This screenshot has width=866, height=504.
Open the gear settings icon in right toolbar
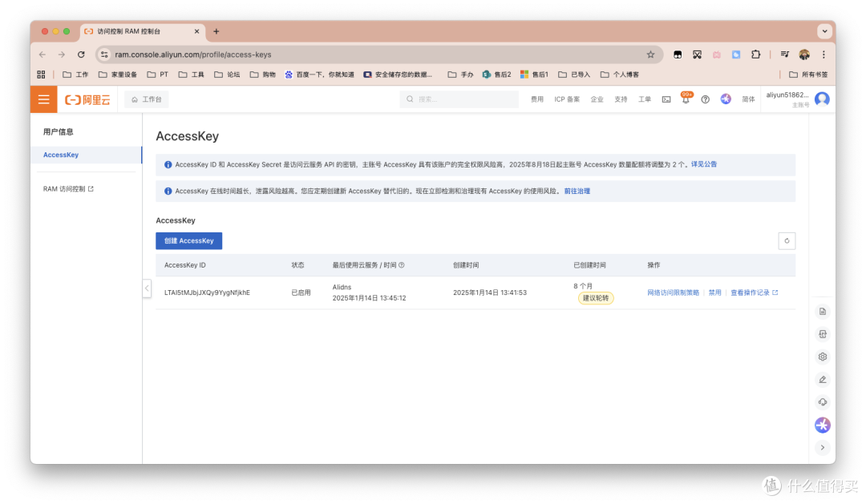pos(823,357)
